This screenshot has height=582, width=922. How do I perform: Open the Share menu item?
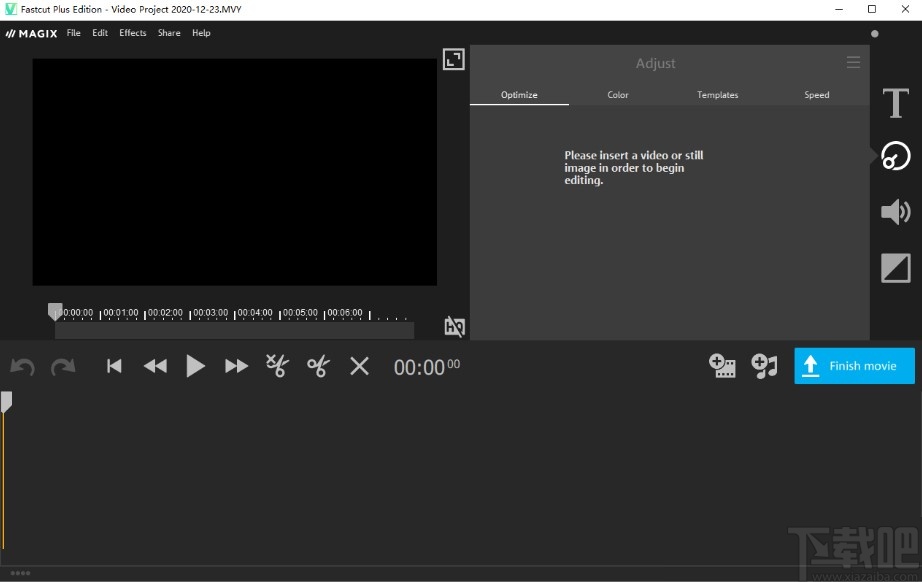(x=168, y=33)
